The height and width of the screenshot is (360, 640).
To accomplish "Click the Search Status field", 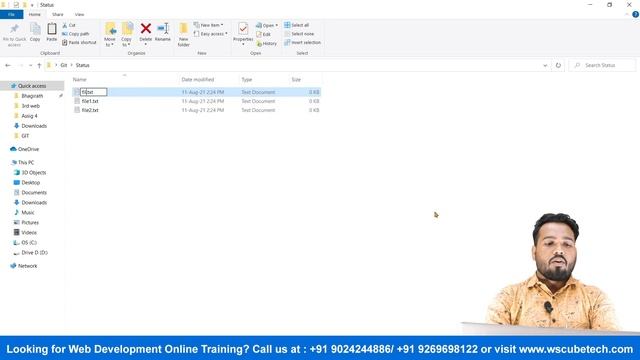I will 602,65.
